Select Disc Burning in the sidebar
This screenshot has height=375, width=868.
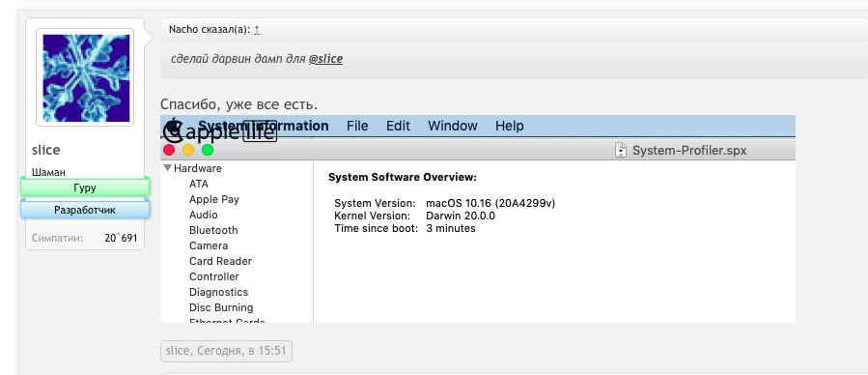[221, 307]
